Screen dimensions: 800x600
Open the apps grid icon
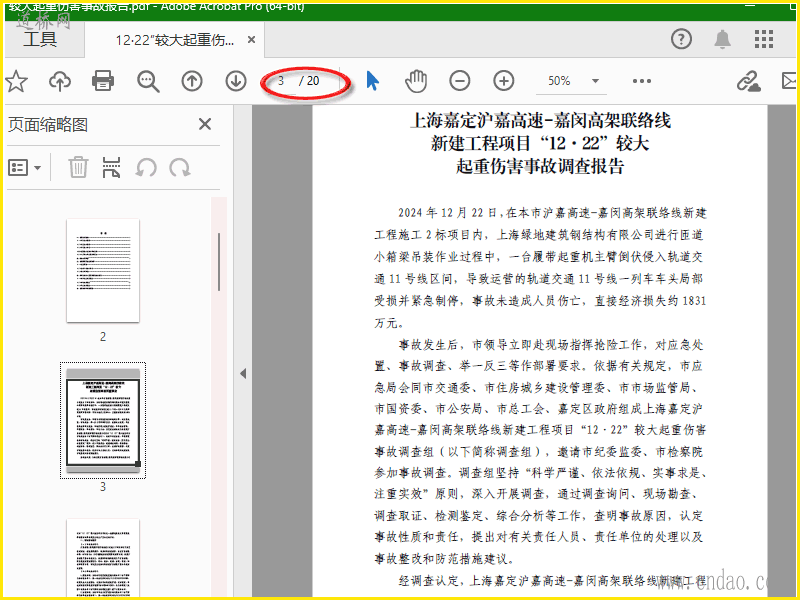pos(764,39)
